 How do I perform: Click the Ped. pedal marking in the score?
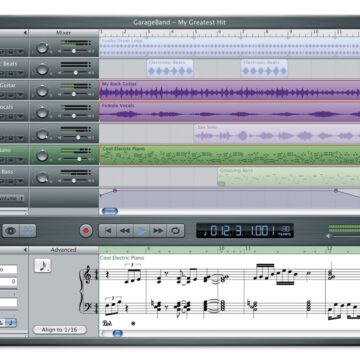click(107, 323)
